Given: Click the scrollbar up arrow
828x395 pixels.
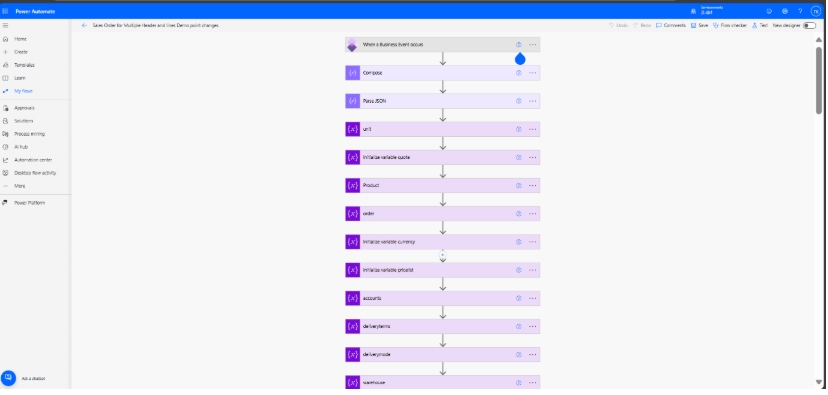Looking at the screenshot, I should [x=819, y=40].
